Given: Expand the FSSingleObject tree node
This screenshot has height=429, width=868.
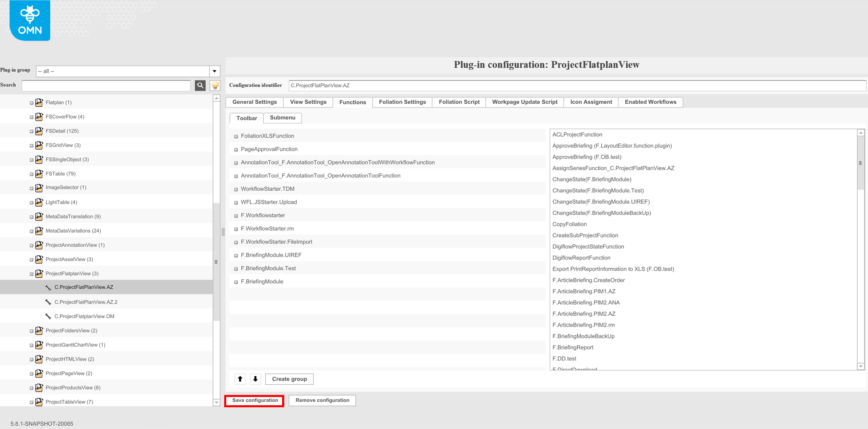Looking at the screenshot, I should click(x=32, y=160).
